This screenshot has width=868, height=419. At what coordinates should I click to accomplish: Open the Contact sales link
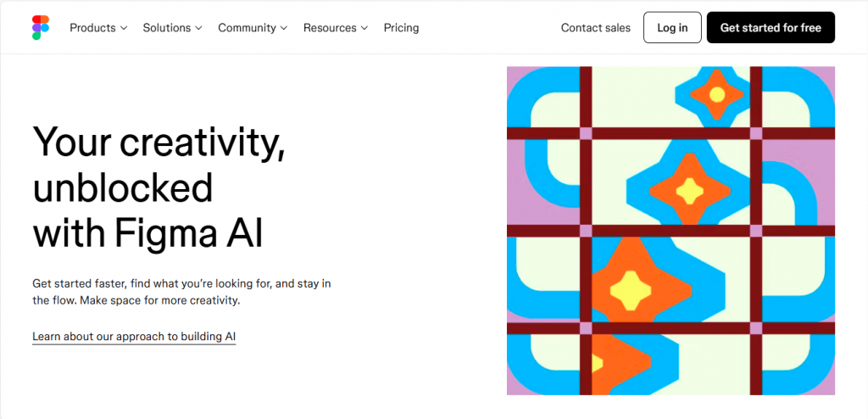[x=596, y=28]
